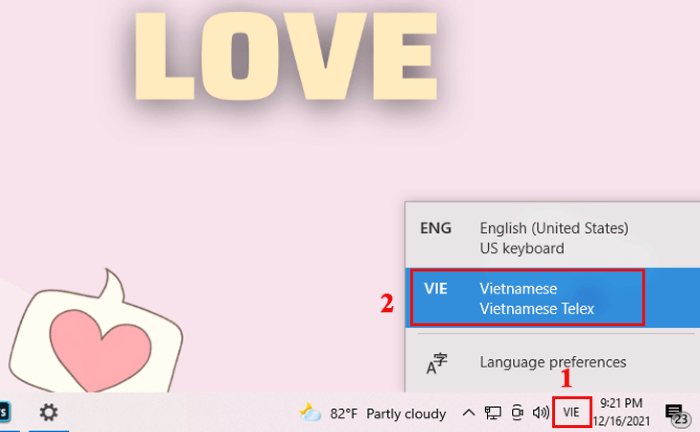Open the network status tray icon
Image resolution: width=700 pixels, height=432 pixels.
click(493, 412)
